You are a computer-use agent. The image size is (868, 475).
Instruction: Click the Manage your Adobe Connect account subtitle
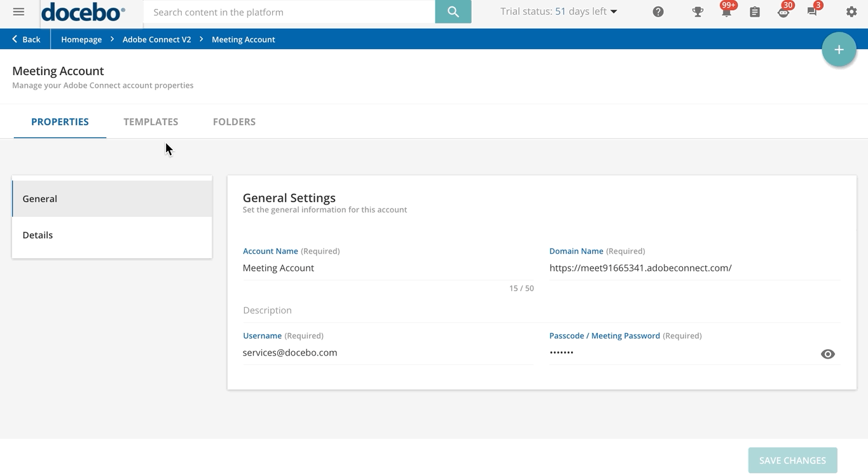(x=103, y=85)
